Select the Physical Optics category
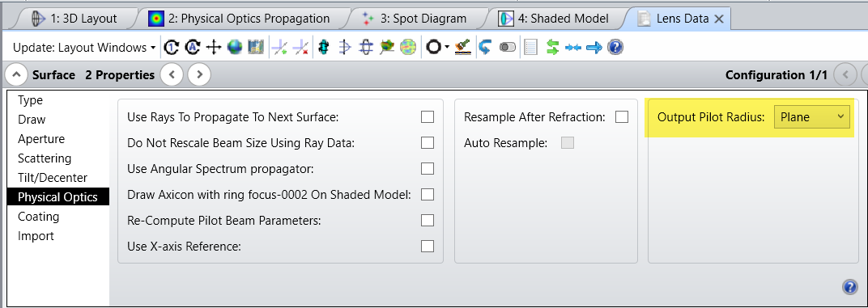The width and height of the screenshot is (868, 308). tap(58, 197)
